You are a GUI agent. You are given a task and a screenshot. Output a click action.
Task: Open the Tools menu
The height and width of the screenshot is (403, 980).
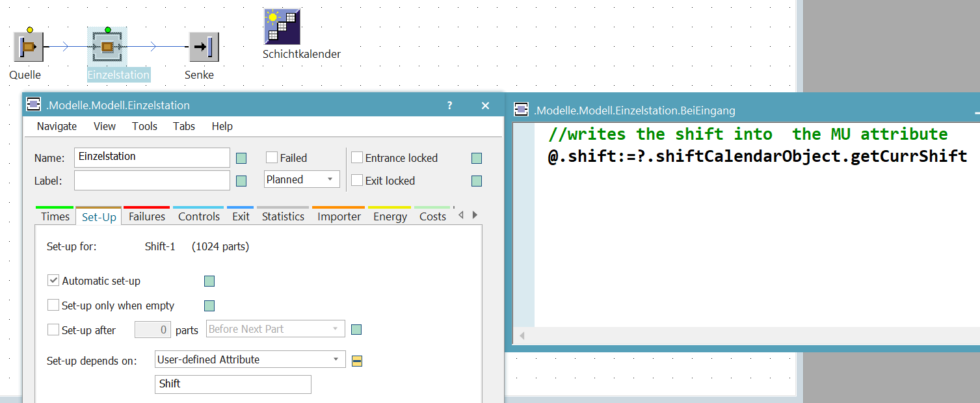pyautogui.click(x=144, y=126)
